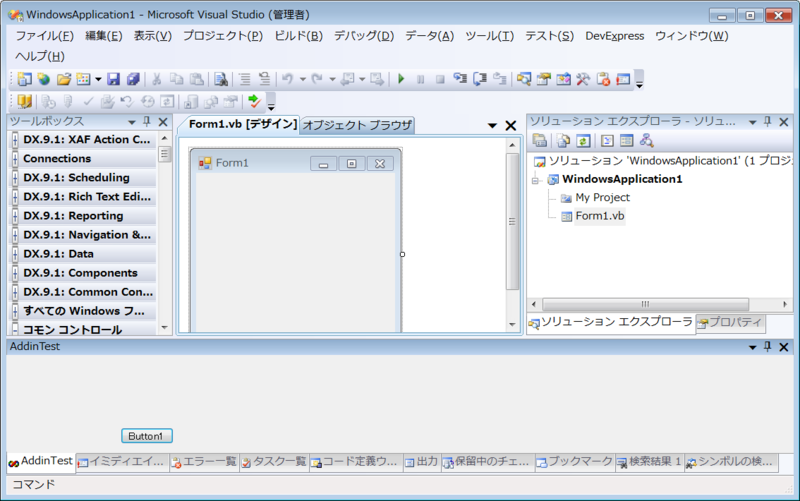Expand the Connections toolbox group
The height and width of the screenshot is (501, 800).
point(15,159)
